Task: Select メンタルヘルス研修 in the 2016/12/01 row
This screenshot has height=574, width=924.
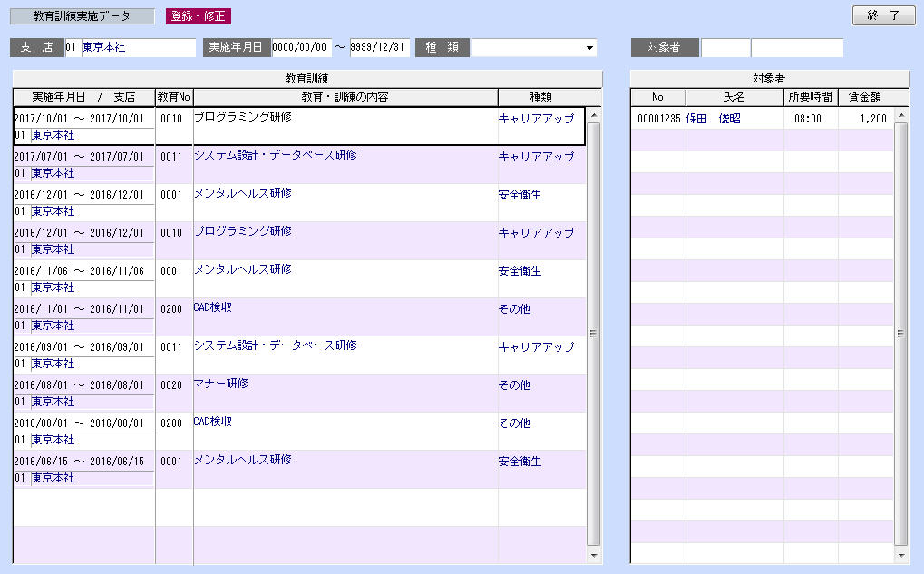Action: [x=243, y=193]
